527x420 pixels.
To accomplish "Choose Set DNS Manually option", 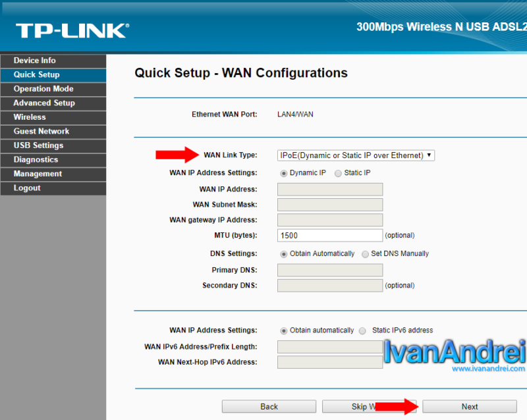I will coord(366,254).
